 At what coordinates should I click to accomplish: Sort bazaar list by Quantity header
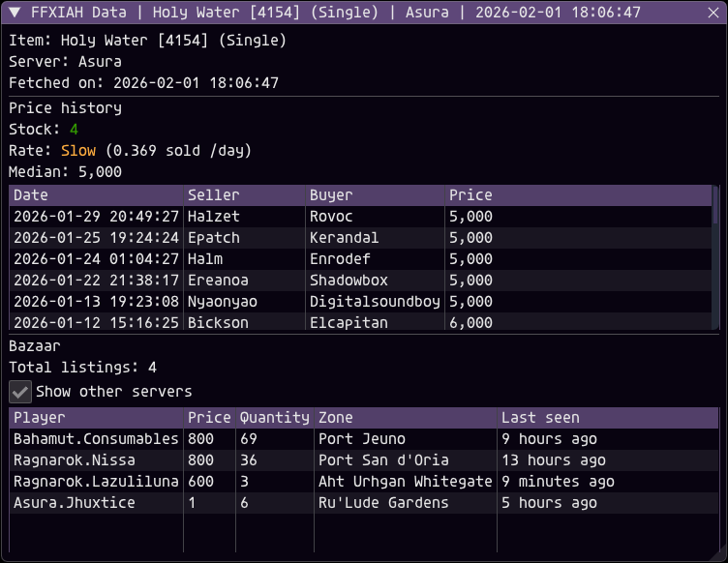coord(274,417)
